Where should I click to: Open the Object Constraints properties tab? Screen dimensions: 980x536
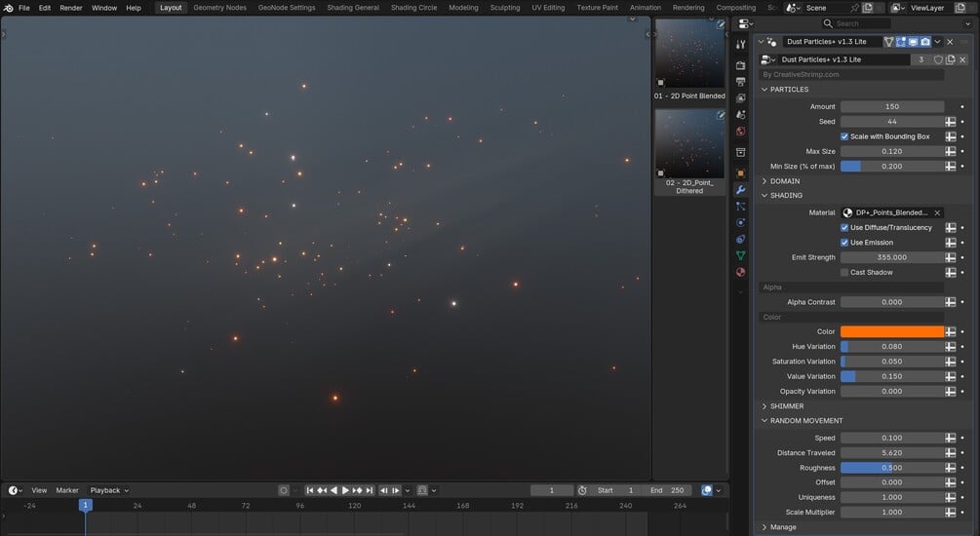point(741,239)
